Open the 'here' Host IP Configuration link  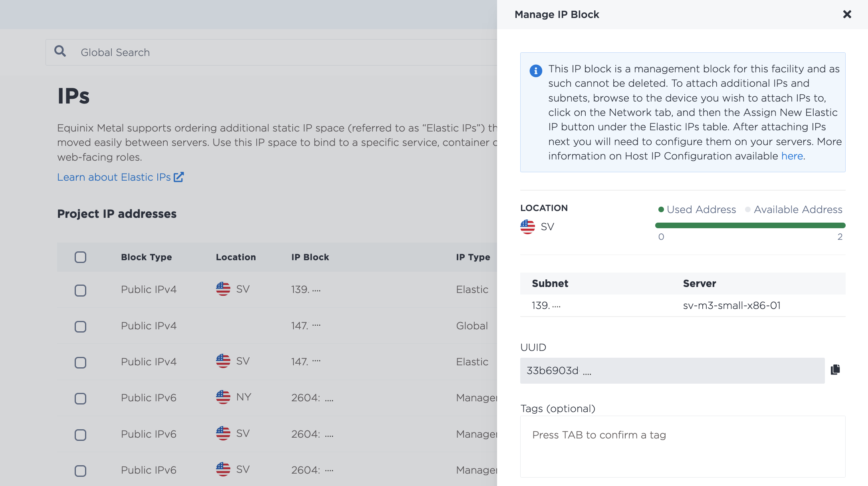[x=792, y=156]
